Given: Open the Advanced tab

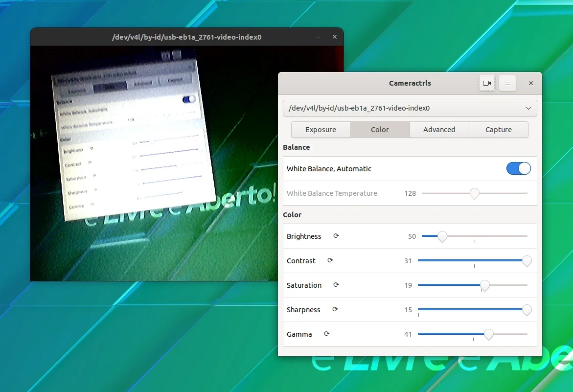Looking at the screenshot, I should 439,130.
